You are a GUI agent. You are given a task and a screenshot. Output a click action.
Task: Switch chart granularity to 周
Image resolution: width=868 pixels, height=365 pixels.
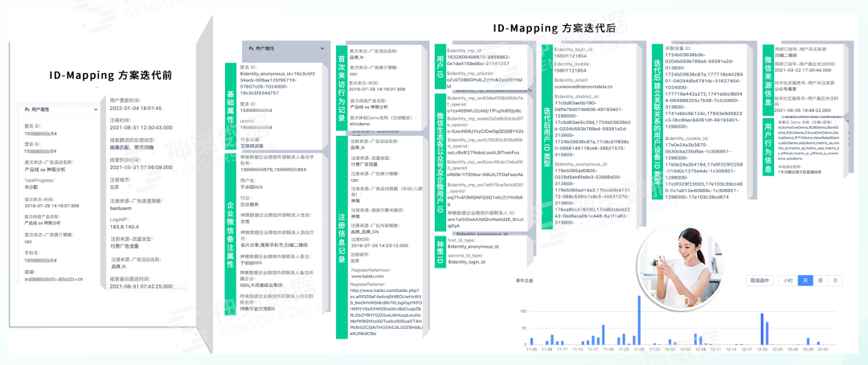pos(820,281)
